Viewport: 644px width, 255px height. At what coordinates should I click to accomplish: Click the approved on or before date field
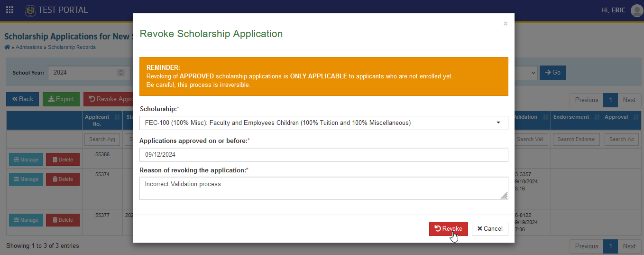[323, 155]
